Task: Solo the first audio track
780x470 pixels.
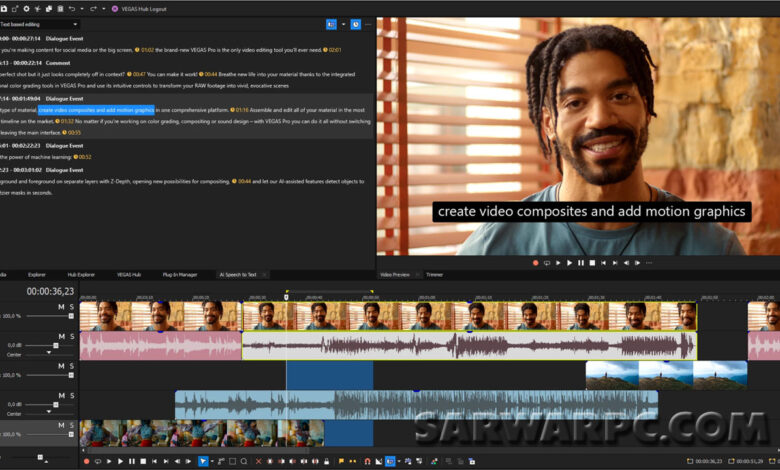Action: 72,337
